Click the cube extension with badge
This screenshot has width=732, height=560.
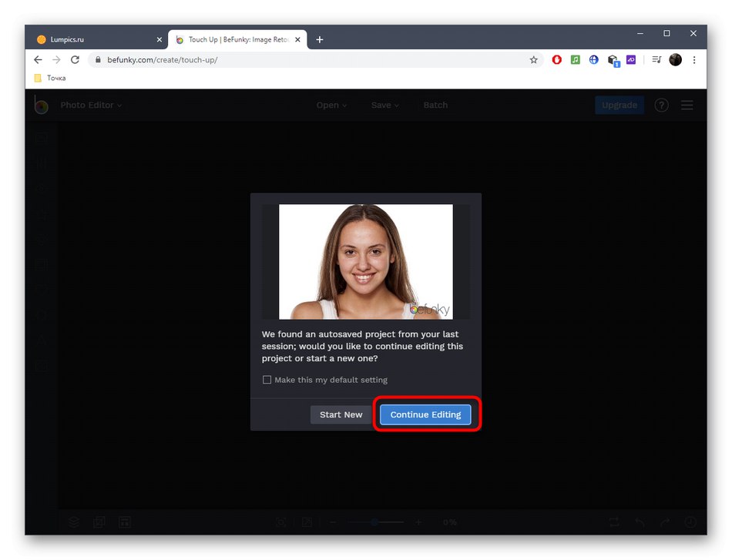point(613,61)
